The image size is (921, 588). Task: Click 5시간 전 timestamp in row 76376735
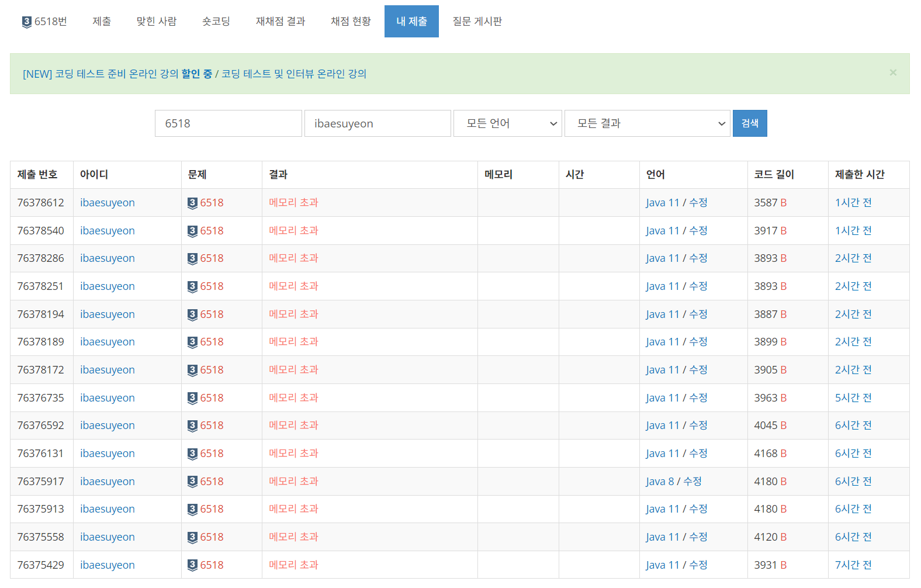853,397
